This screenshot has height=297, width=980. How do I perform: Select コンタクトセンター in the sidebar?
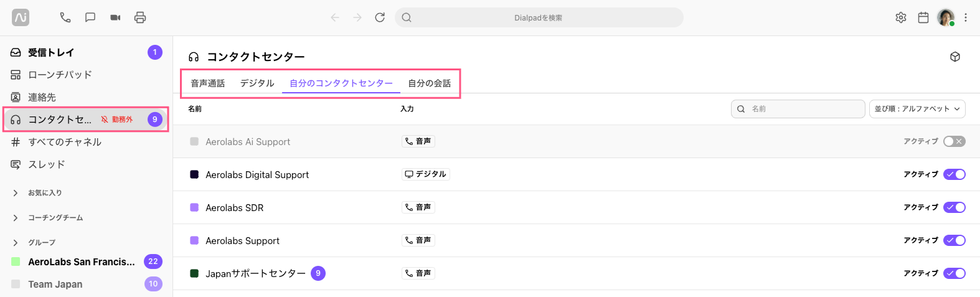tap(86, 120)
